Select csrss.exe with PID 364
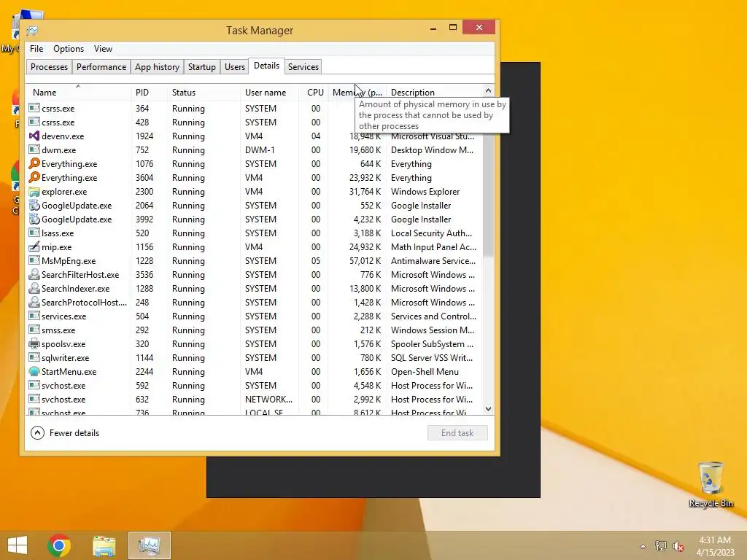The image size is (747, 560). click(x=255, y=108)
